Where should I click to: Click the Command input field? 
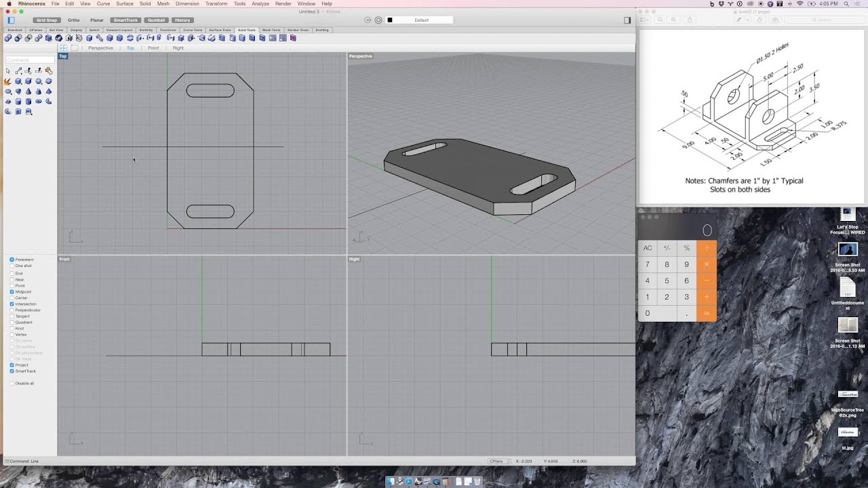[x=30, y=60]
